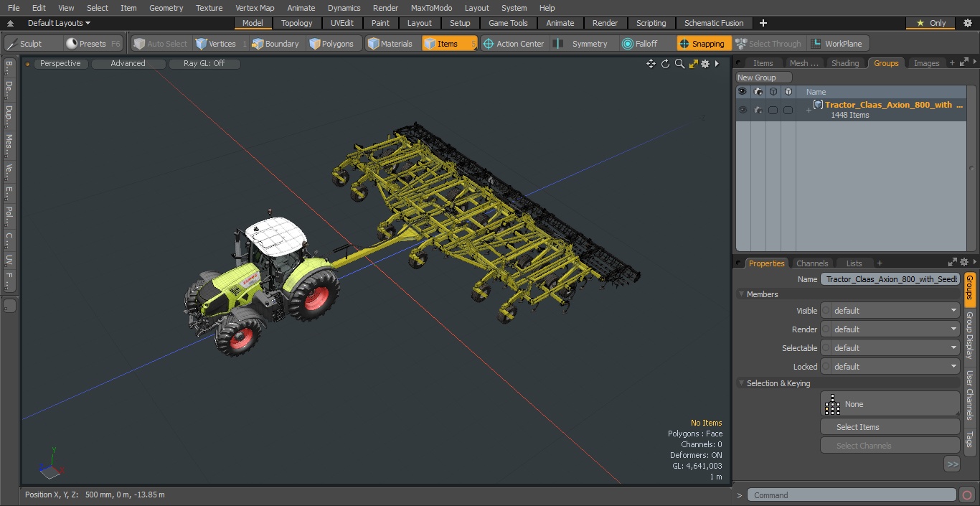Open the WorkPlane options
This screenshot has width=980, height=506.
click(x=837, y=44)
